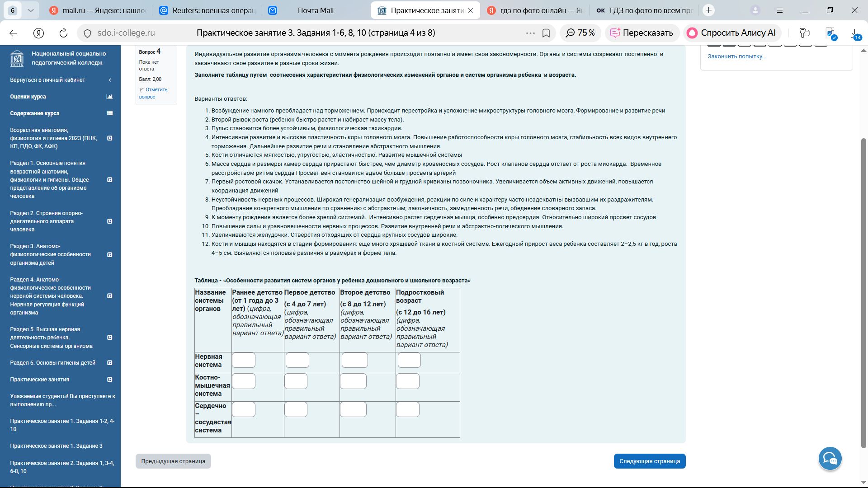Open Практическое занятие 1. Задания 1-2, 4-10 link
This screenshot has height=488, width=868.
(62, 425)
